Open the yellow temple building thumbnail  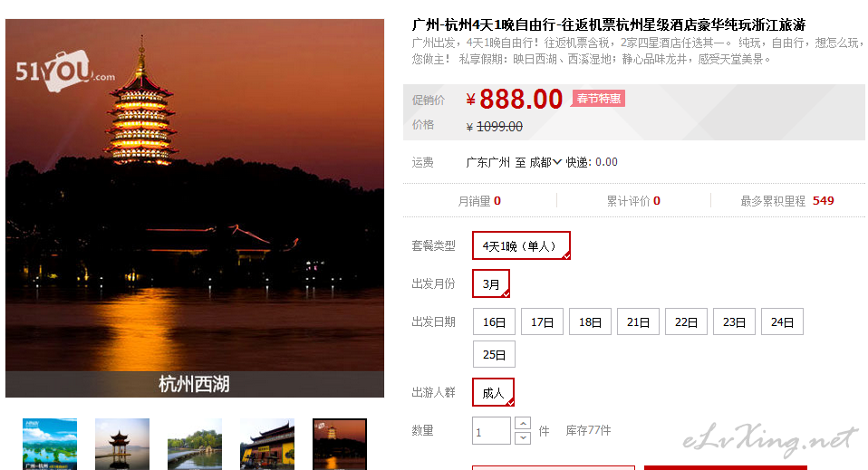pos(267,444)
